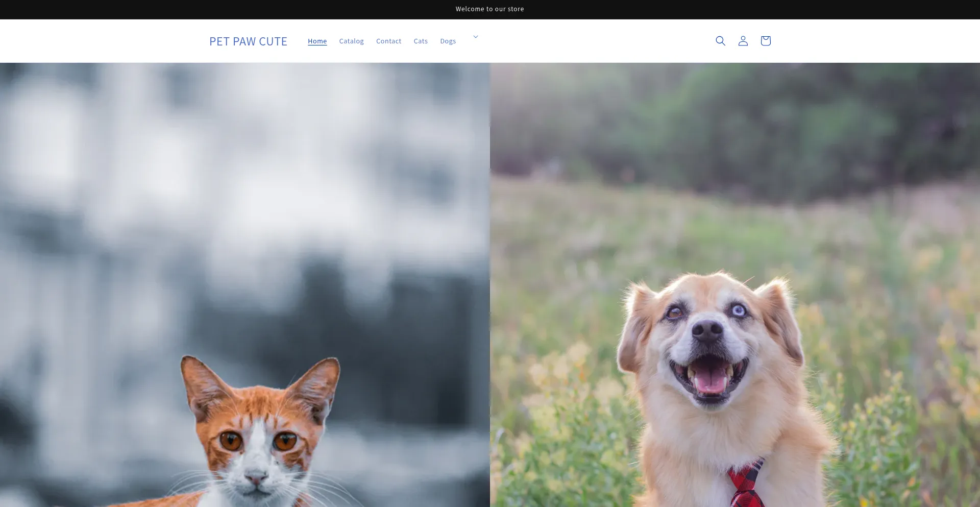Click the dog's black nose
This screenshot has width=980, height=507.
[707, 331]
